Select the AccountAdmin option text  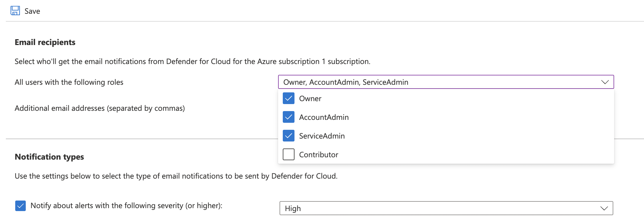coord(324,117)
